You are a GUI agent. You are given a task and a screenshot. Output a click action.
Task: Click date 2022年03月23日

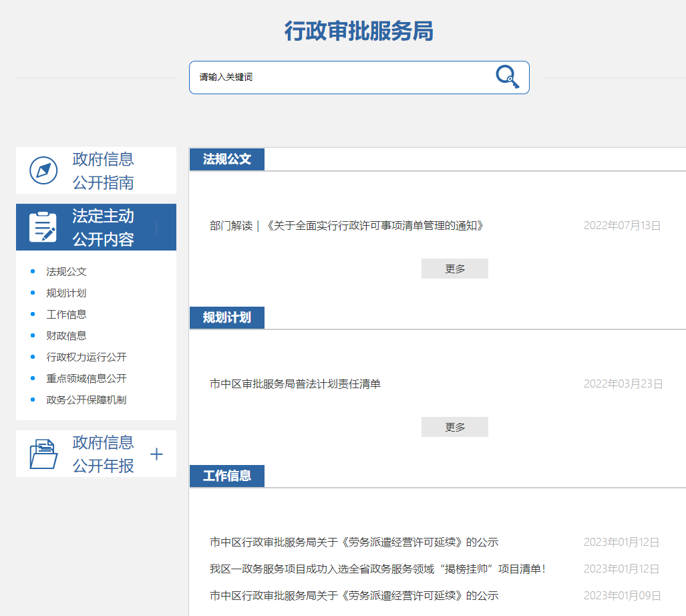(623, 384)
